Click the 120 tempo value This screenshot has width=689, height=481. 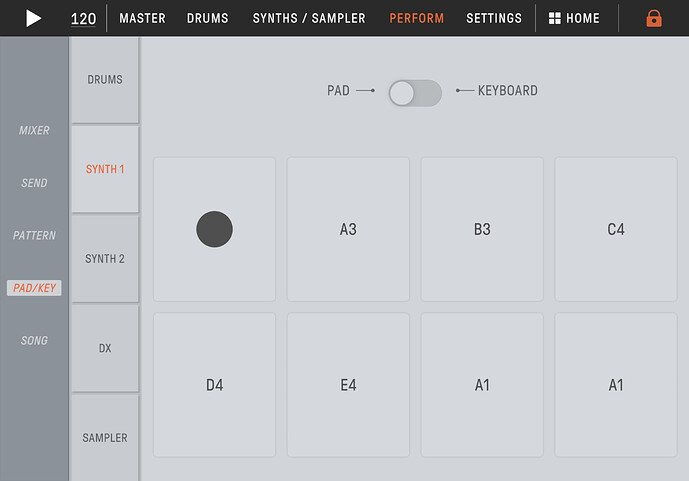point(83,19)
